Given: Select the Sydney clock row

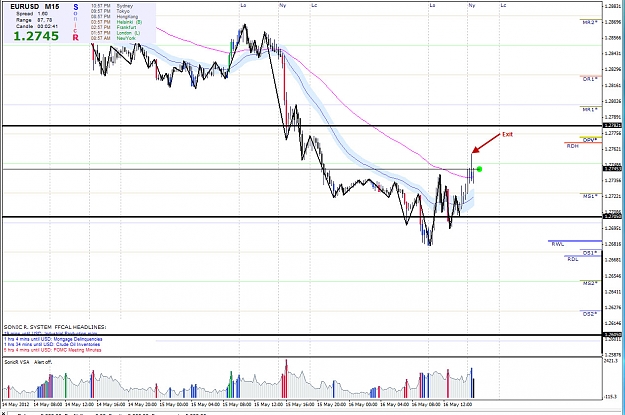Looking at the screenshot, I should (112, 6).
